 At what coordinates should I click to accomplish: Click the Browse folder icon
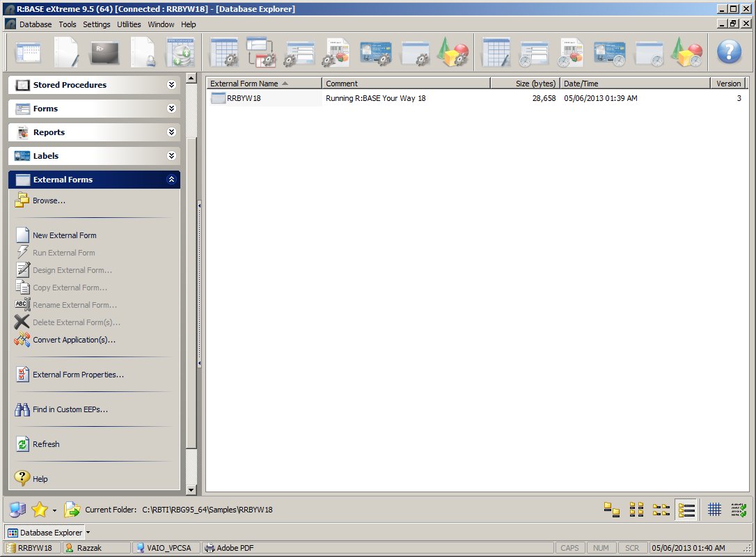click(22, 201)
